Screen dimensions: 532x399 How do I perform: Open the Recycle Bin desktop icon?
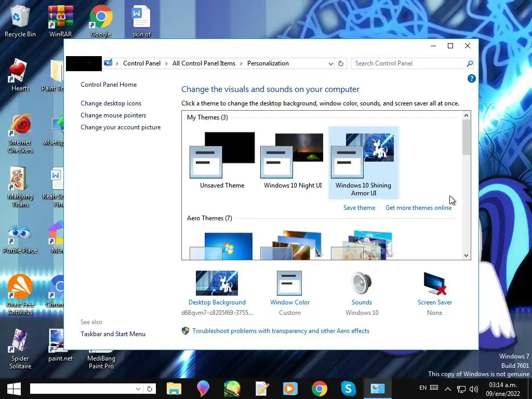(20, 21)
